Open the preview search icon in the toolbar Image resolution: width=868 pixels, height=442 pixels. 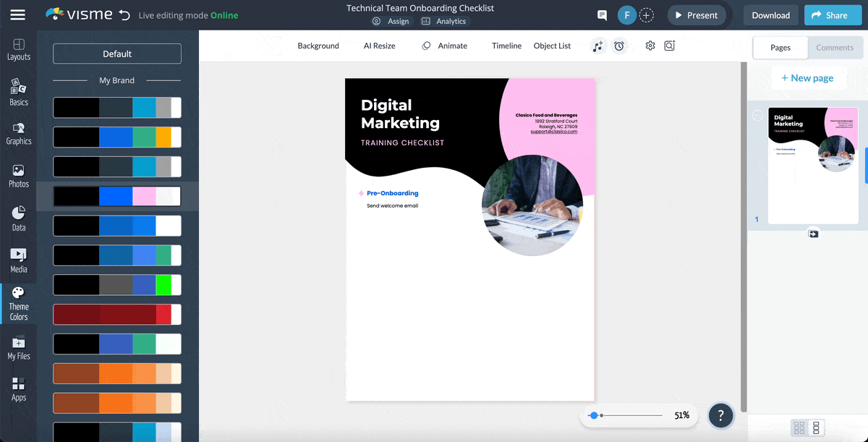(x=669, y=45)
